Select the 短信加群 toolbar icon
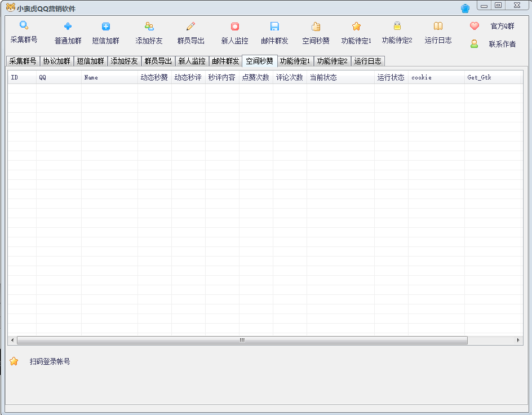Image resolution: width=532 pixels, height=415 pixels. click(x=105, y=26)
